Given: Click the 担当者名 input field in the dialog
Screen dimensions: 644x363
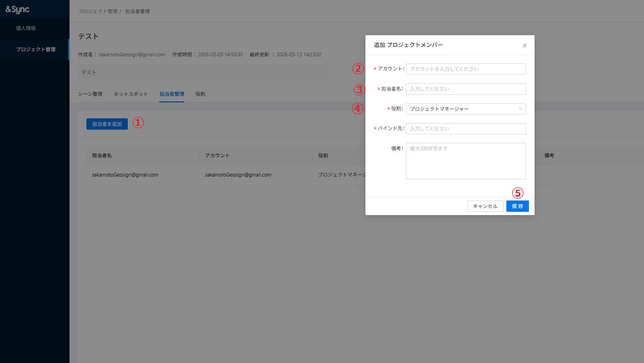Looking at the screenshot, I should pyautogui.click(x=466, y=89).
